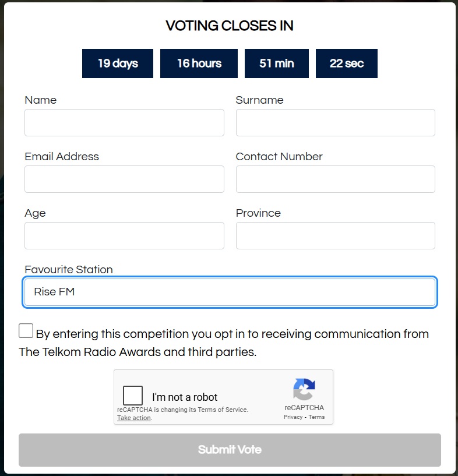The height and width of the screenshot is (476, 458).
Task: Click the Age field
Action: coord(124,235)
